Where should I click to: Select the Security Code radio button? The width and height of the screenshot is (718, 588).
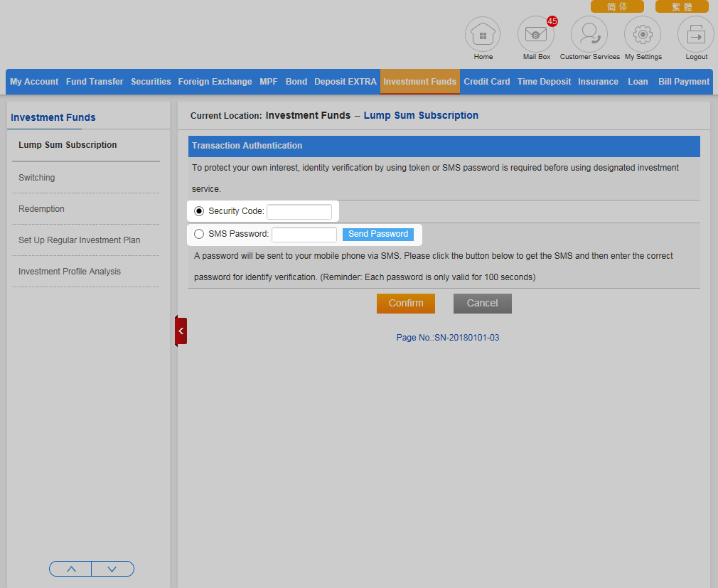click(199, 211)
